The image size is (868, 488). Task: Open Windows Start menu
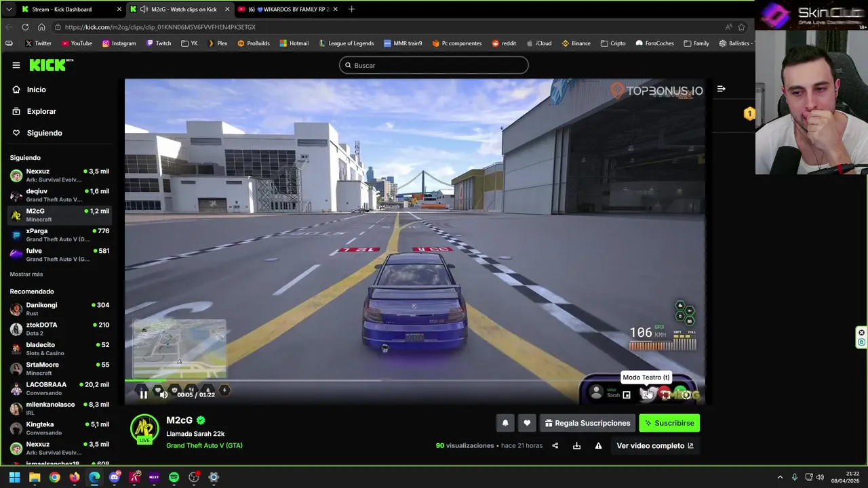(14, 477)
